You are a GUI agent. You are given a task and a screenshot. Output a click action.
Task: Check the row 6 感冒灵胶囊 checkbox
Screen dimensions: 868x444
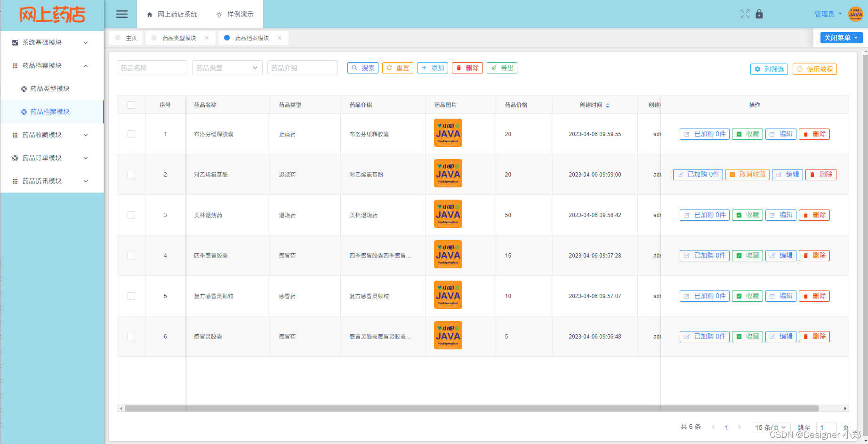pos(131,337)
